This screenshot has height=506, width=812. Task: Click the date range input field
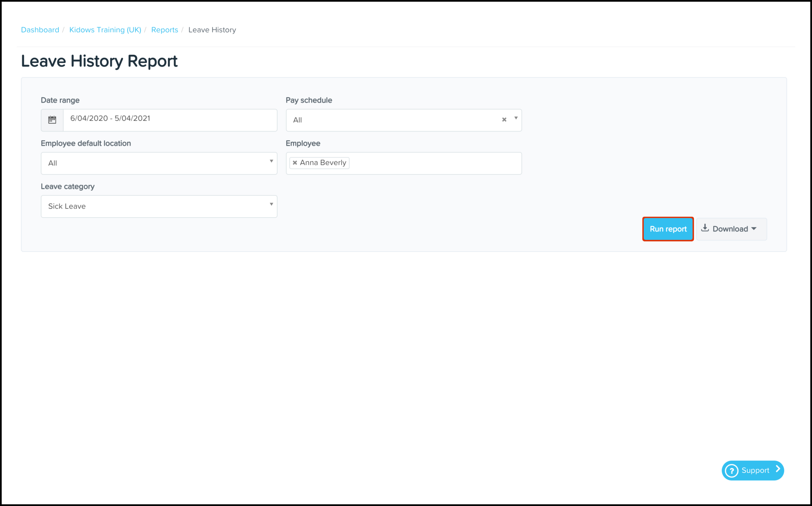pyautogui.click(x=170, y=119)
